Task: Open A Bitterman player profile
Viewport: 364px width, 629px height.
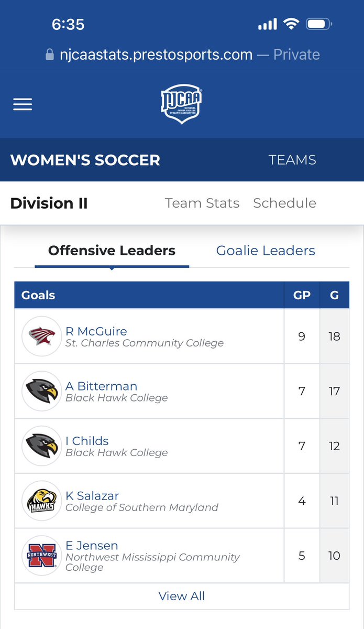Action: point(102,386)
